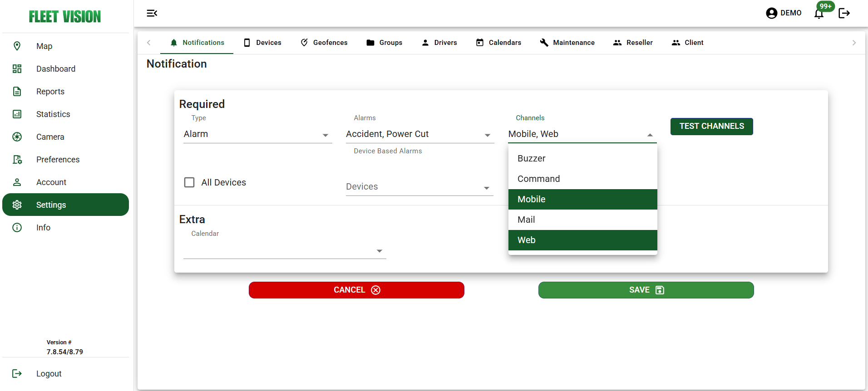Open the Type dropdown showing Alarm
Screen dimensions: 868x391
point(257,134)
